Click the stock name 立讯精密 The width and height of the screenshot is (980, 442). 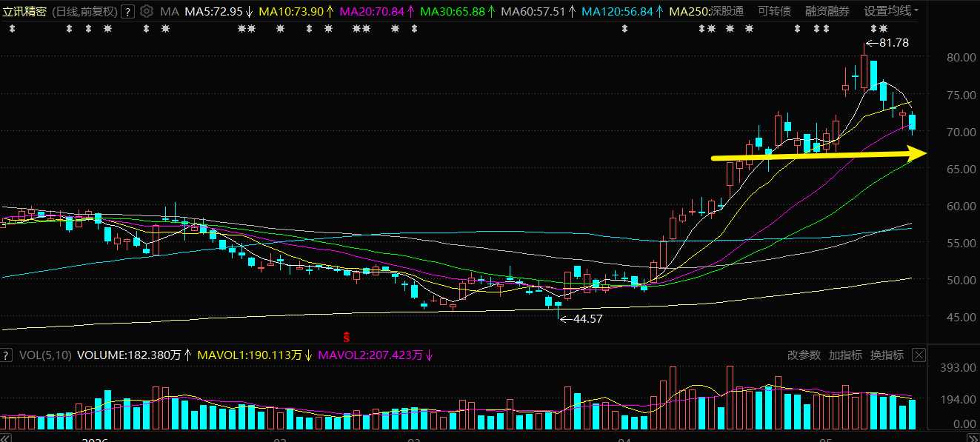24,11
